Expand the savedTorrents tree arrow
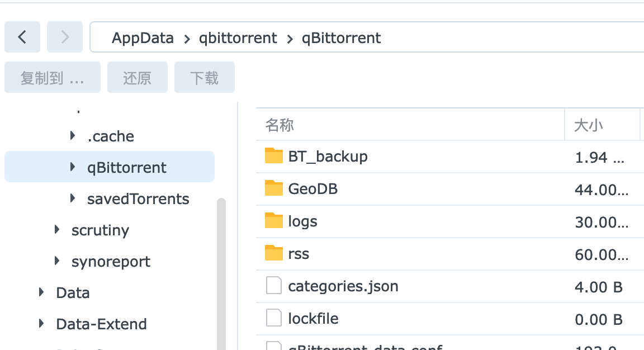 (73, 198)
